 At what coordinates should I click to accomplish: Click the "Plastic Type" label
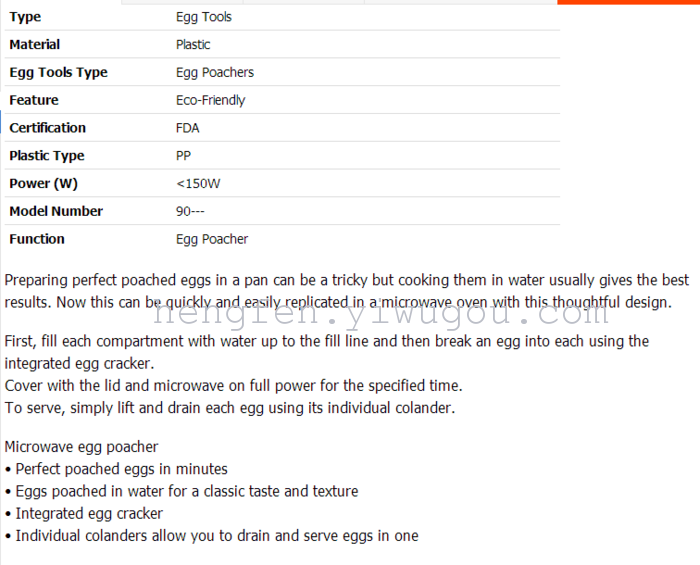tap(46, 156)
